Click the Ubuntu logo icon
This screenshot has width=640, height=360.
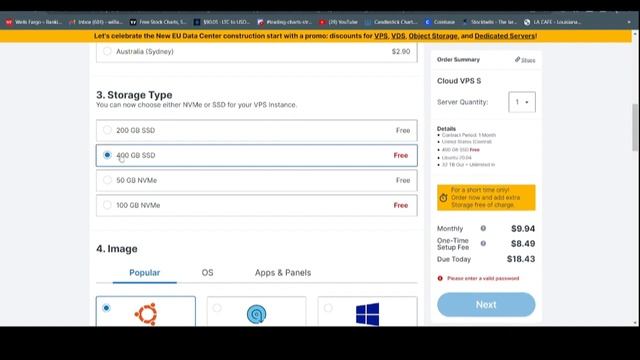(146, 314)
